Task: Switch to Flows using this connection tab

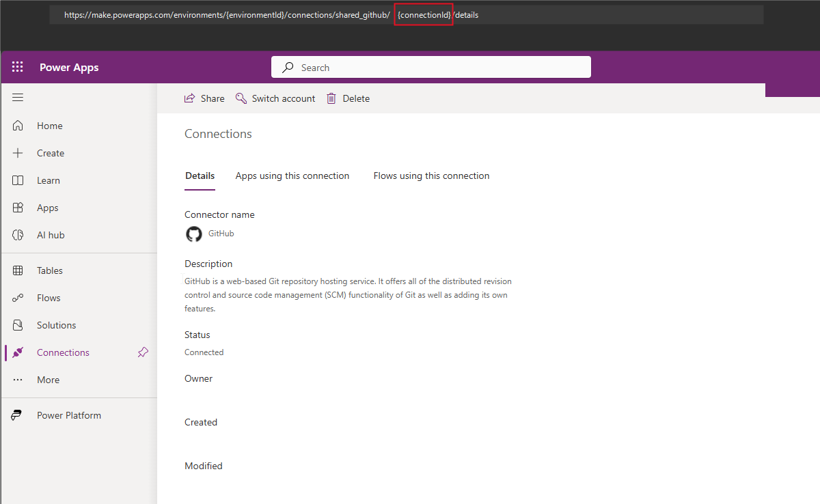Action: coord(431,176)
